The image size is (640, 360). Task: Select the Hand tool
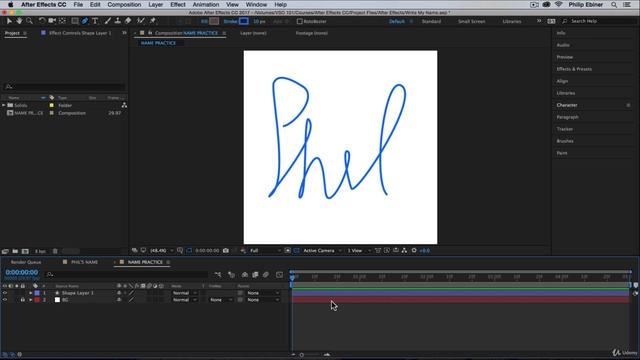19,21
